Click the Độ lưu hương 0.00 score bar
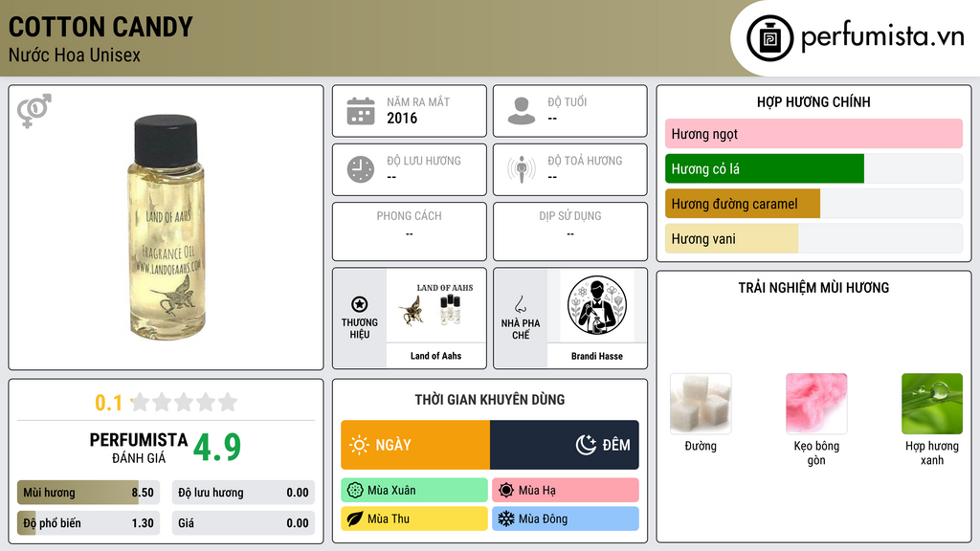Image resolution: width=980 pixels, height=551 pixels. (243, 493)
